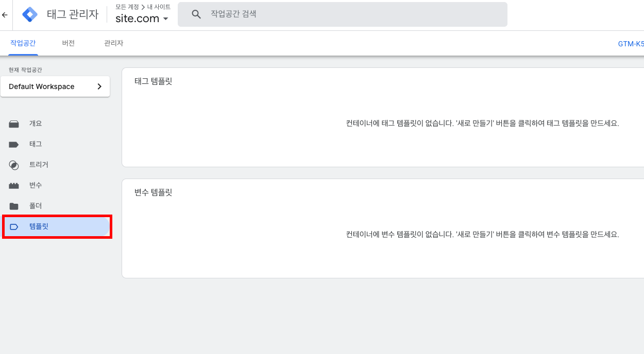Click the 모든 계정 breadcrumb link
The image size is (644, 354).
(127, 7)
